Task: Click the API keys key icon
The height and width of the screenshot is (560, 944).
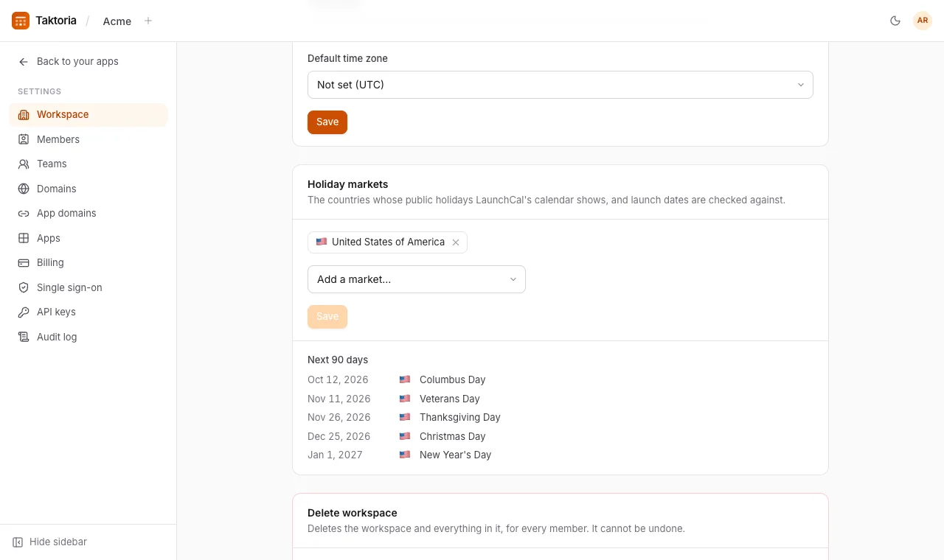Action: (x=24, y=312)
